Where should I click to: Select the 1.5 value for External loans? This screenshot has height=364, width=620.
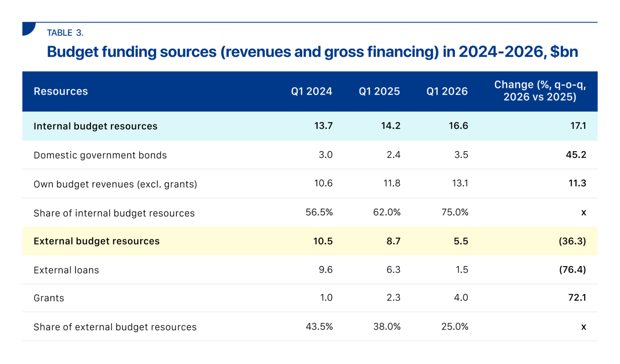click(462, 270)
